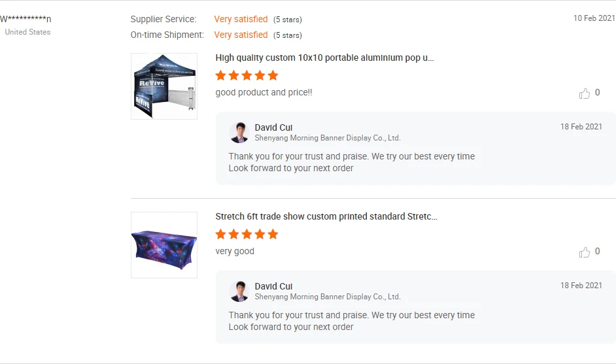
Task: Click the review date 10 Feb 2021
Action: pos(594,18)
